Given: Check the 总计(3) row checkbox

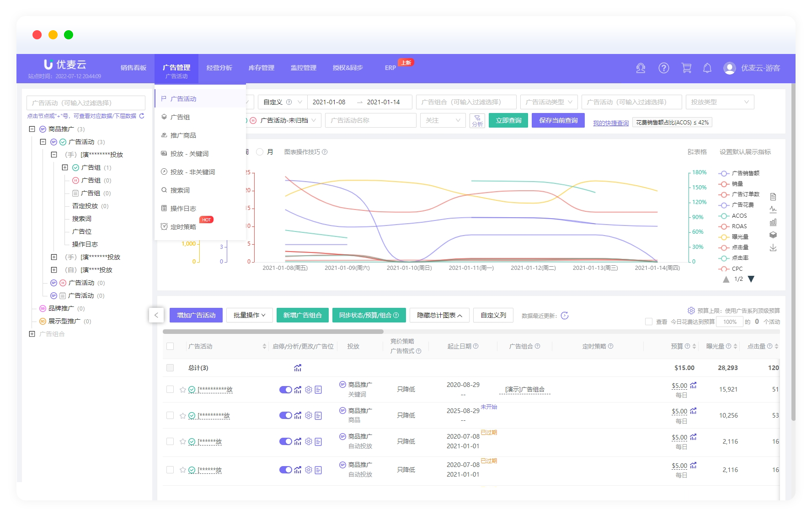Looking at the screenshot, I should click(170, 368).
